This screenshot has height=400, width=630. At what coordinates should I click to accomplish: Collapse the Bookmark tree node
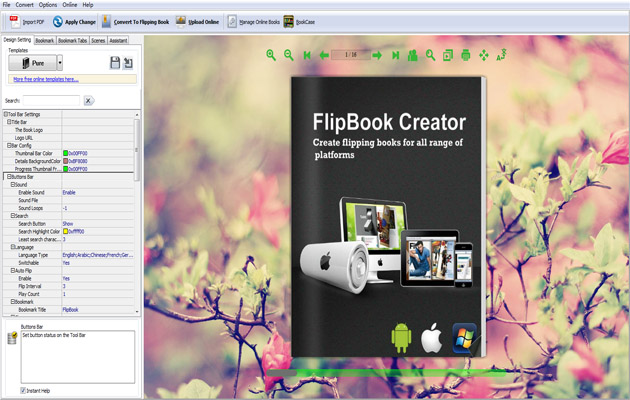click(12, 302)
